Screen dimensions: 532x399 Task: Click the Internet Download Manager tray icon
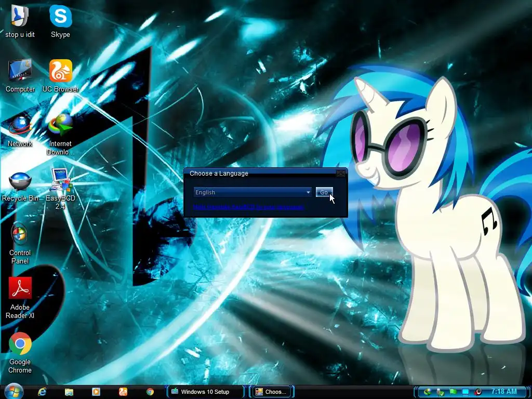click(x=428, y=392)
